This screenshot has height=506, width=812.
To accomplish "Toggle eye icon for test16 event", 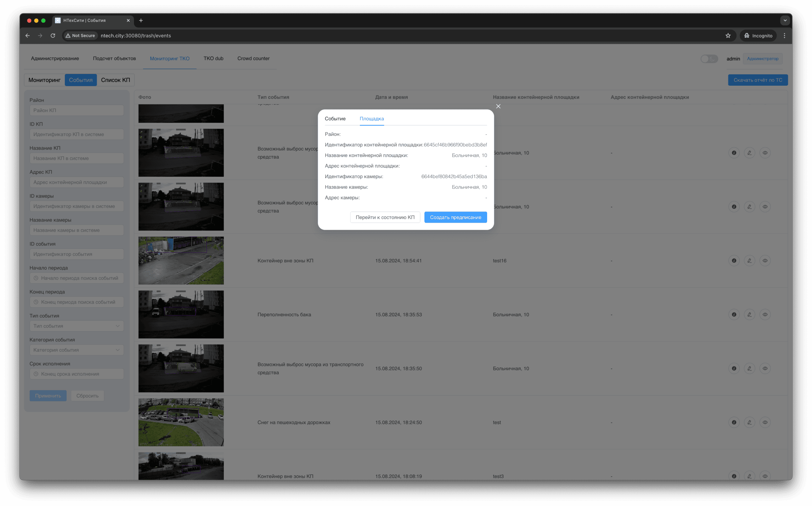I will point(765,261).
